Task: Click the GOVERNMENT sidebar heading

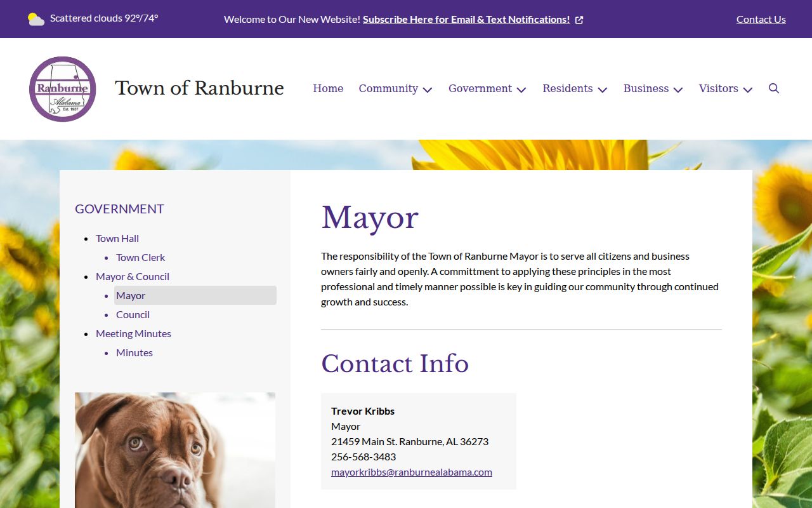Action: pos(119,209)
